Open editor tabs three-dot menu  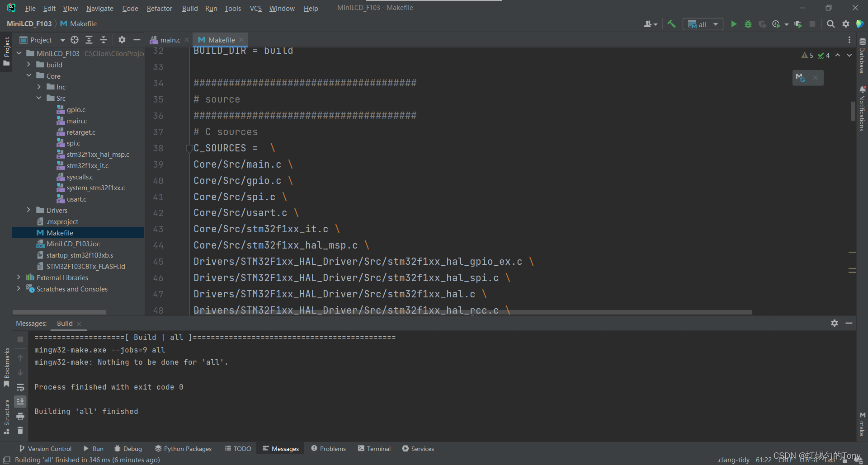click(x=849, y=40)
